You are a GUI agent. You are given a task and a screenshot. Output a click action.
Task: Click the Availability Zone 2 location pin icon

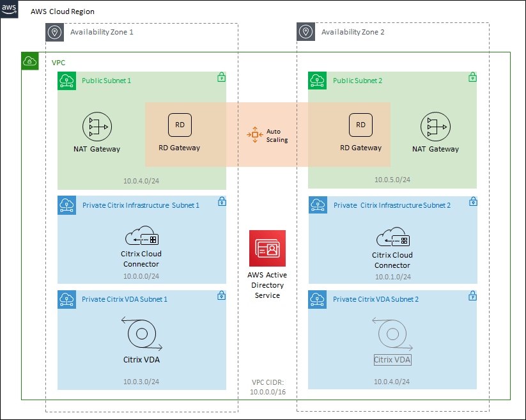pos(306,31)
